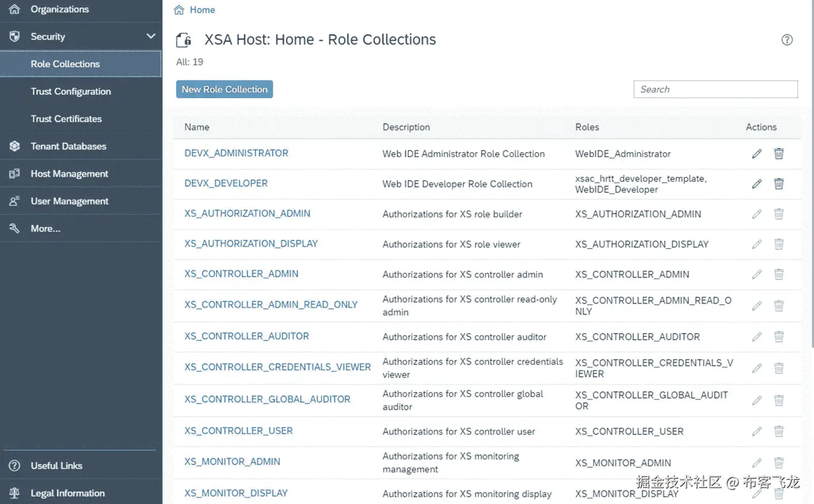Open Trust Configuration page

71,91
